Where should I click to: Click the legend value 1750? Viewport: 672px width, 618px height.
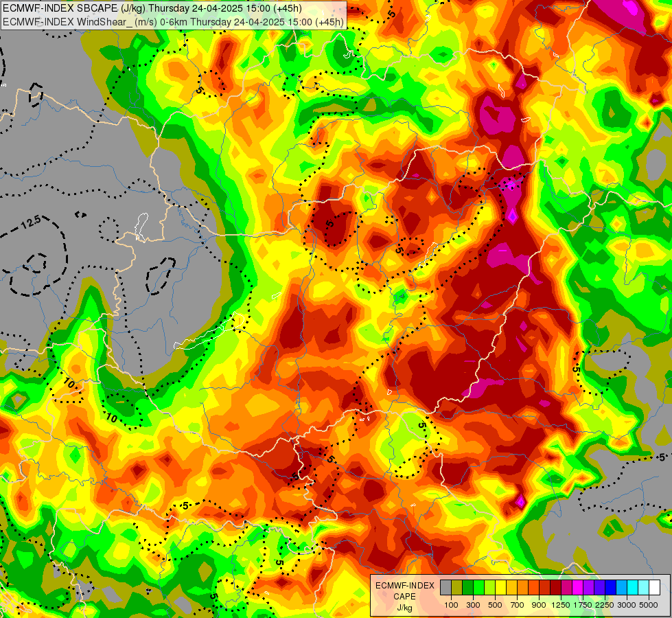click(x=583, y=605)
